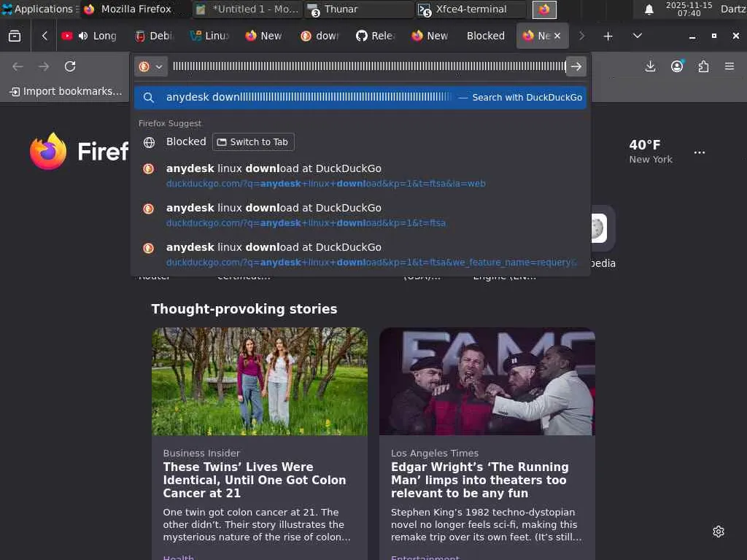This screenshot has width=747, height=560.
Task: Open the Downloads panel
Action: coord(650,66)
